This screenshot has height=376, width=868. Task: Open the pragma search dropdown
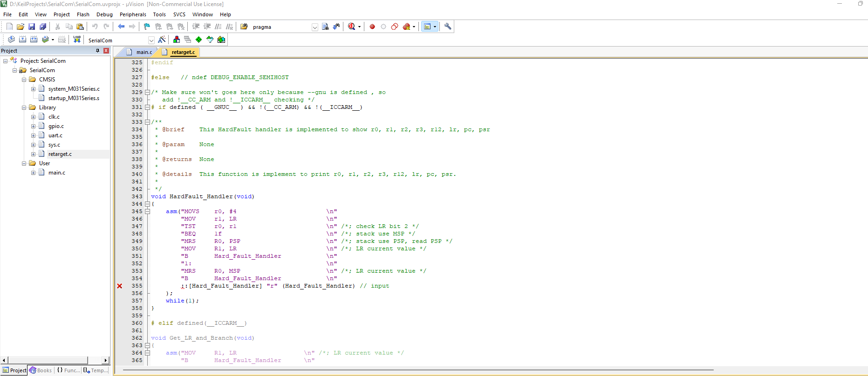[x=315, y=27]
